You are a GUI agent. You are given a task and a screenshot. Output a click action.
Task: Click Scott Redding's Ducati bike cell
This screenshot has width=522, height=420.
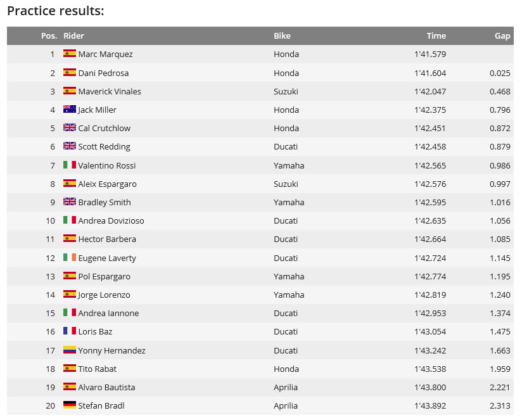click(286, 147)
